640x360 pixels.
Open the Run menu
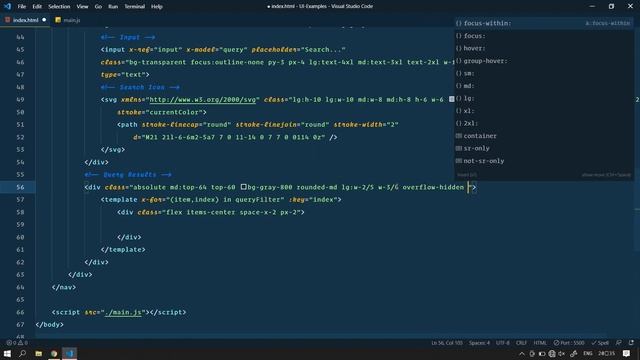tap(113, 7)
